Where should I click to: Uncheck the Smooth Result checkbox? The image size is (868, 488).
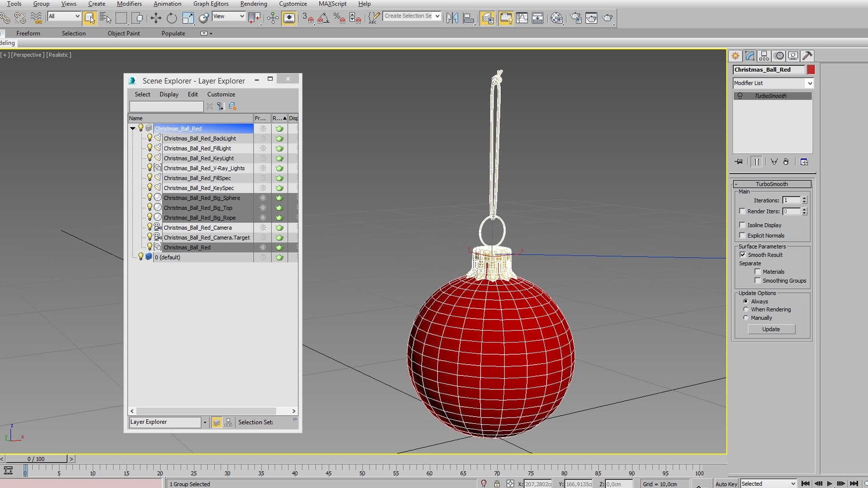pyautogui.click(x=742, y=255)
